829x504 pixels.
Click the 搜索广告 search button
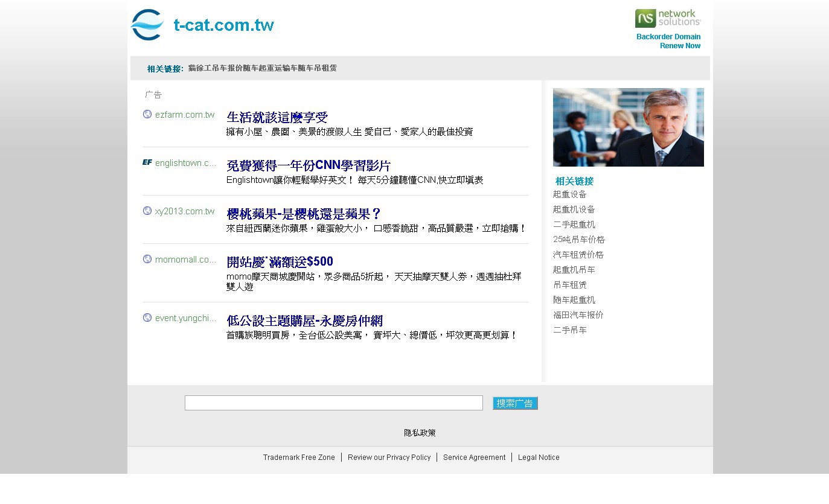(x=515, y=403)
